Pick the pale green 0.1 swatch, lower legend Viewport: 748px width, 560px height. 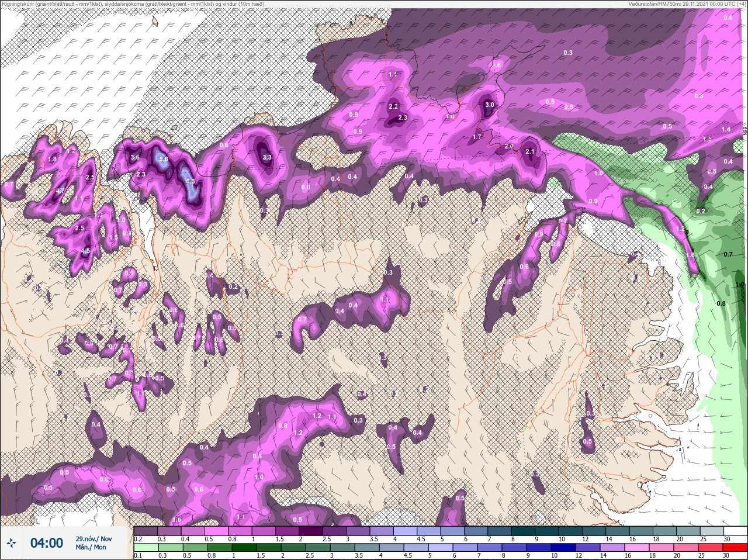(146, 548)
